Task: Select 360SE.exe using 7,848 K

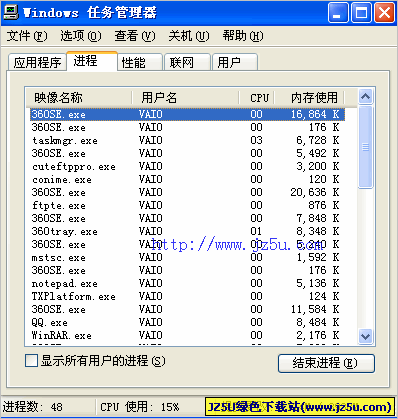Action: click(187, 218)
